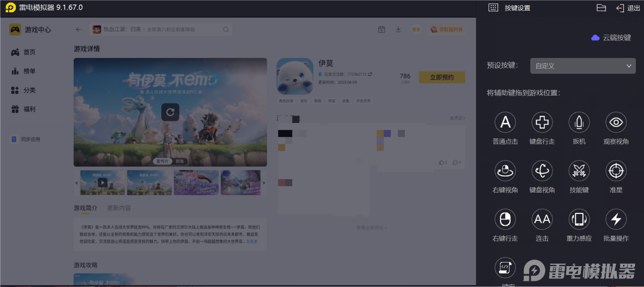This screenshot has width=644, height=287.
Task: Open the 查看全部评论 link
Action: coord(371,228)
